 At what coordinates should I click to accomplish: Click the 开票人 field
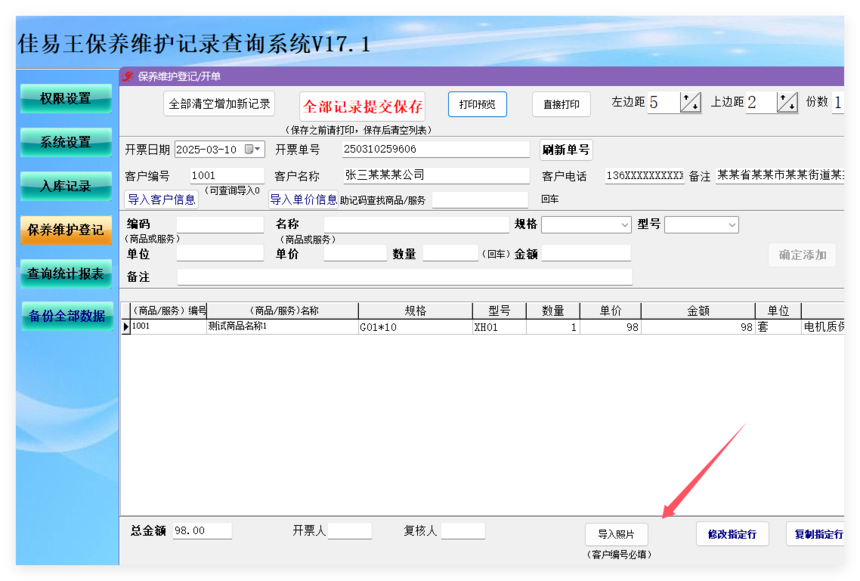click(x=349, y=531)
